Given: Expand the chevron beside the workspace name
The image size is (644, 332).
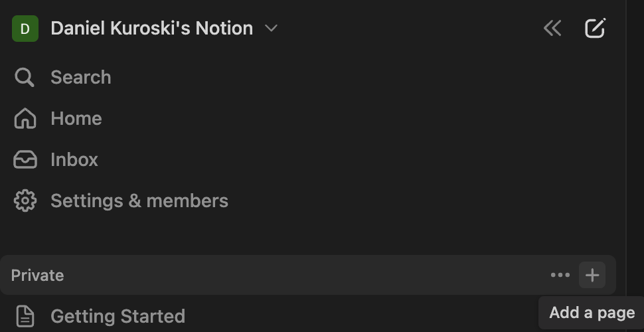Looking at the screenshot, I should point(271,29).
